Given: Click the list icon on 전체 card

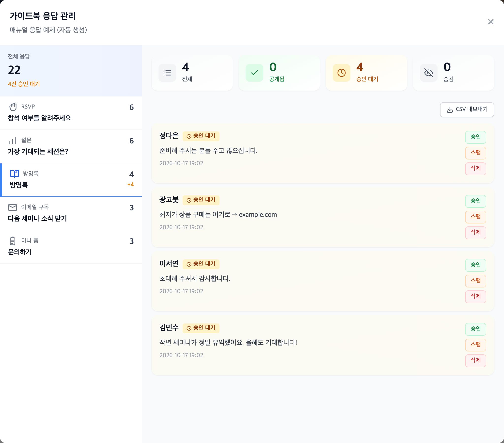Looking at the screenshot, I should (x=167, y=73).
